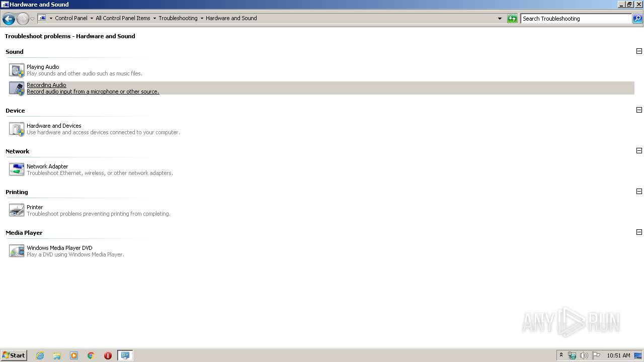The image size is (644, 362).
Task: Click the Network Adapter link
Action: click(x=47, y=166)
